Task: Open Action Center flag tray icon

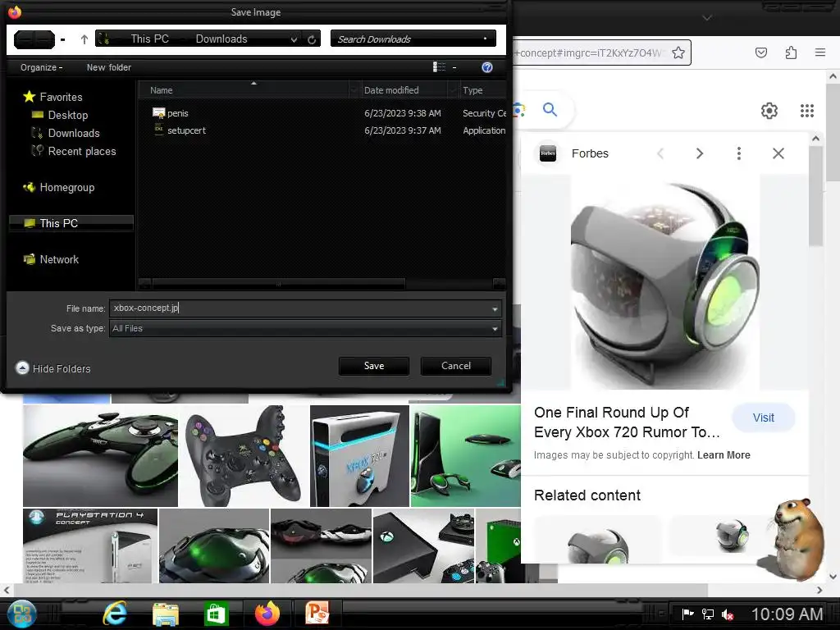Action: 688,614
